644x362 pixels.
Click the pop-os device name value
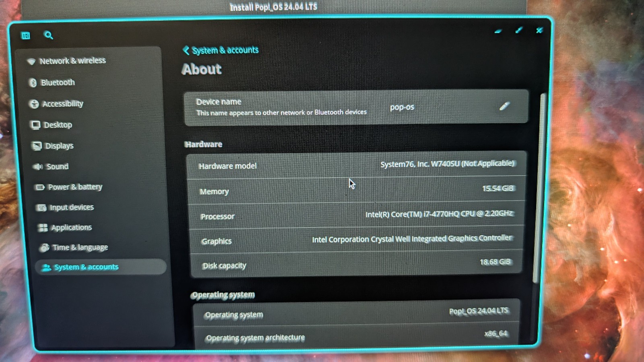[x=402, y=107]
